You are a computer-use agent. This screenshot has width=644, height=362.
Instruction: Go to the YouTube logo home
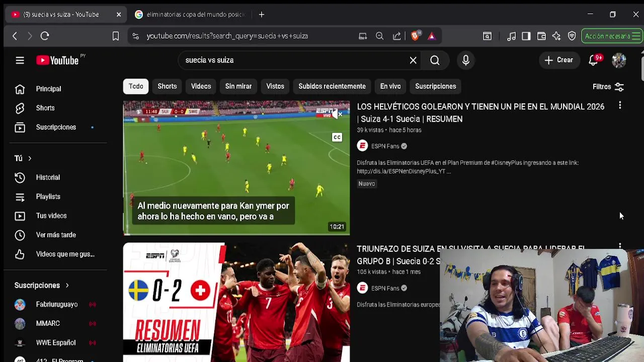[57, 60]
